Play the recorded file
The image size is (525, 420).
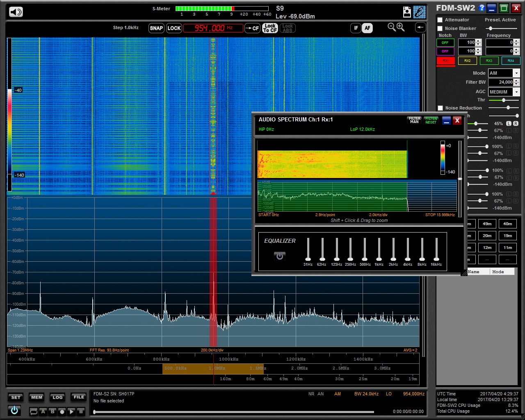pyautogui.click(x=71, y=411)
